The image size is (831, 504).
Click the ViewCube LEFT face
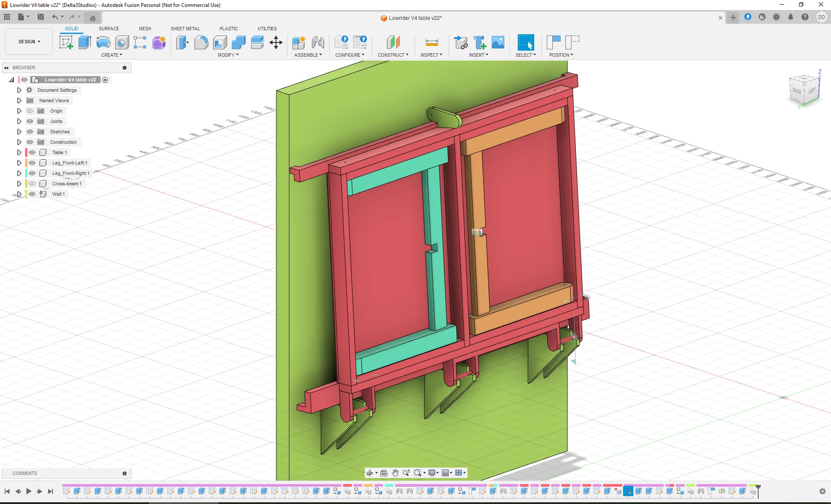[x=812, y=91]
